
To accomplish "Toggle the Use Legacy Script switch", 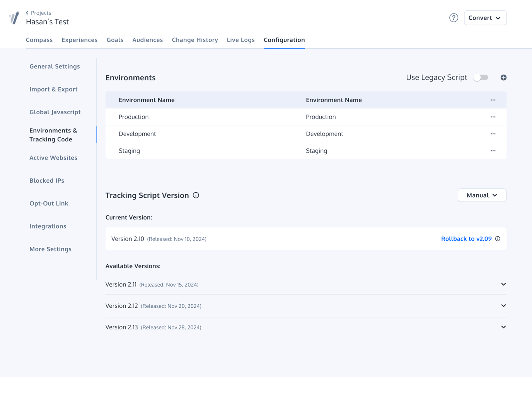I will [480, 77].
